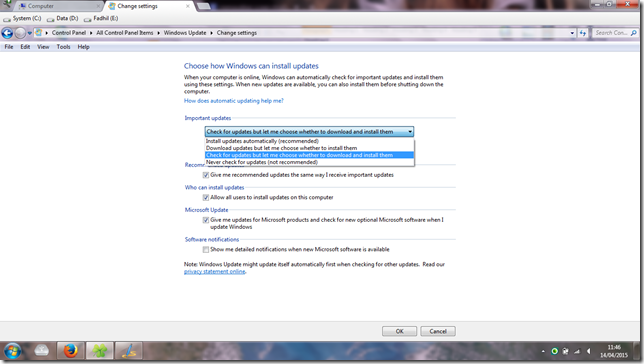Expand arrow after Control Panel breadcrumb
The width and height of the screenshot is (644, 364).
91,33
